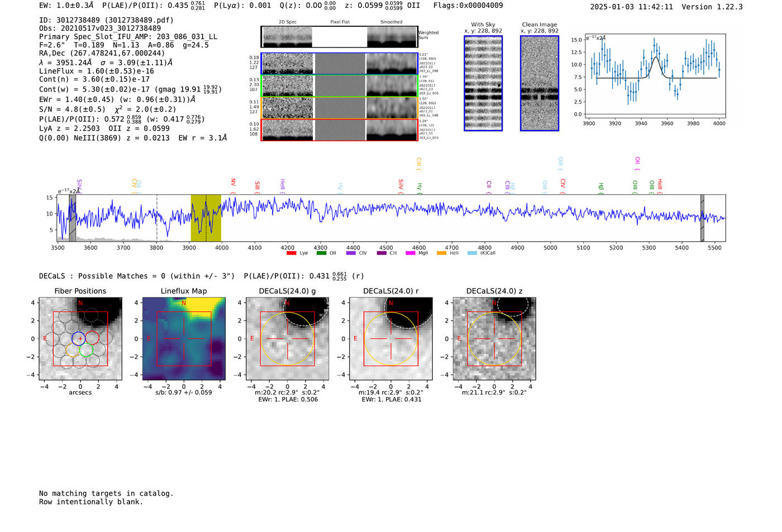Screen dimensions: 782x532
Task: Click the EWr: 1. PLAE: 0.506 caption
Action: click(x=288, y=400)
